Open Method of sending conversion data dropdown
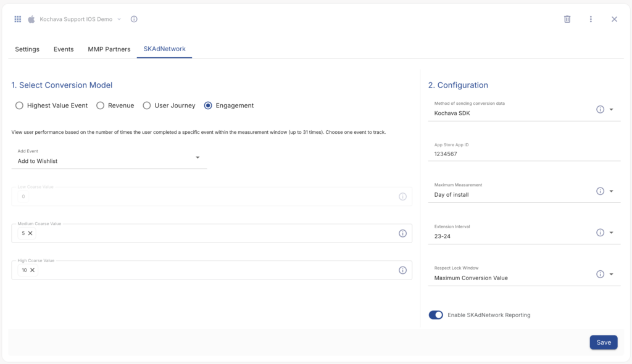This screenshot has height=364, width=632. pos(611,110)
